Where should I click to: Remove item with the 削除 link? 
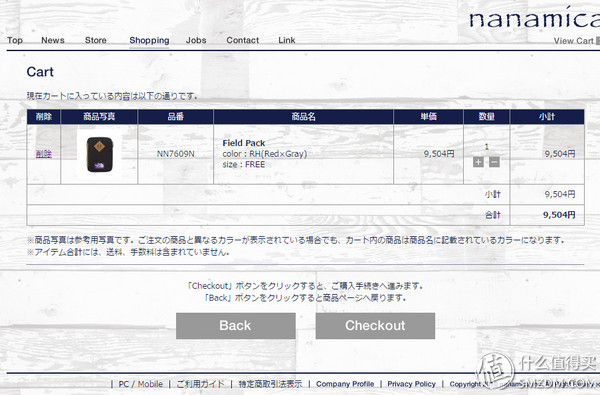tap(44, 154)
